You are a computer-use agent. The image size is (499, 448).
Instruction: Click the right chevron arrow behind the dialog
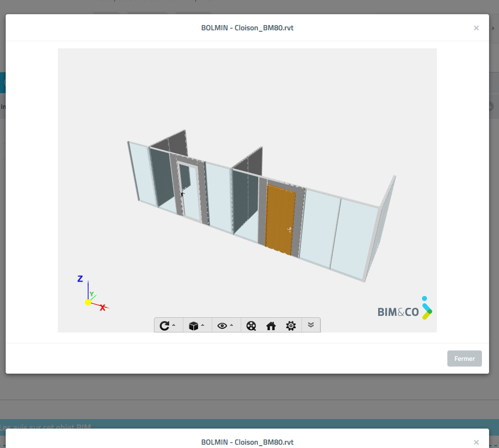pos(493,28)
